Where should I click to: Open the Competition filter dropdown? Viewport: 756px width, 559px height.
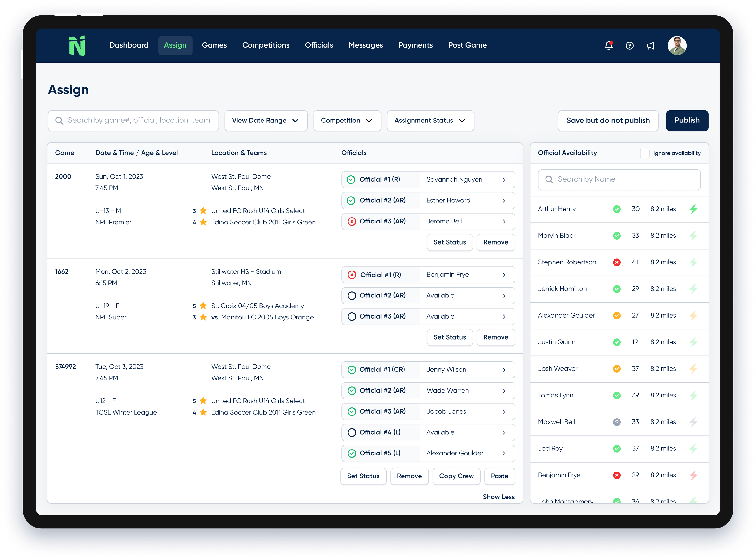[x=347, y=120]
